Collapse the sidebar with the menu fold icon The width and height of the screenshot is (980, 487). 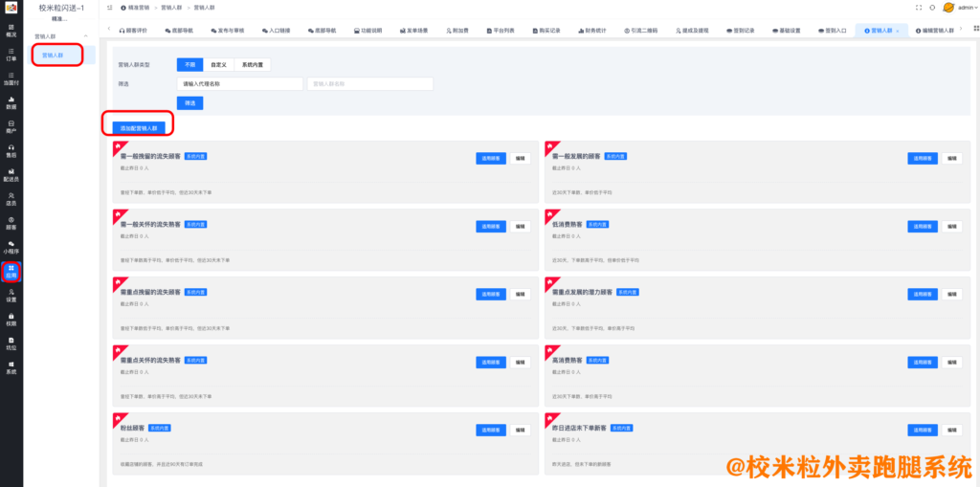click(110, 8)
